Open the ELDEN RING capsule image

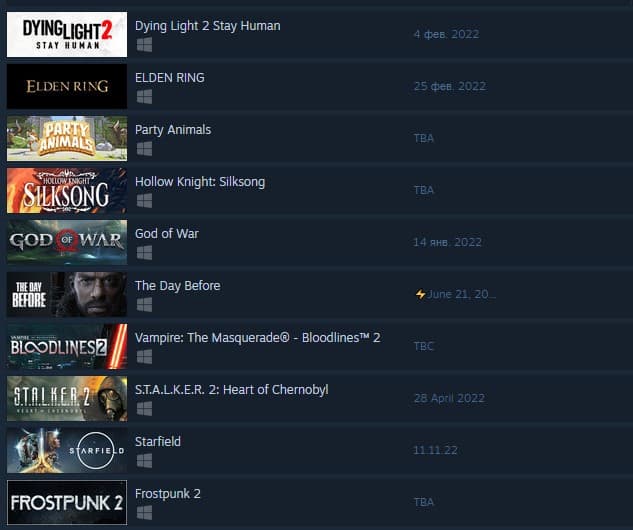[67, 86]
